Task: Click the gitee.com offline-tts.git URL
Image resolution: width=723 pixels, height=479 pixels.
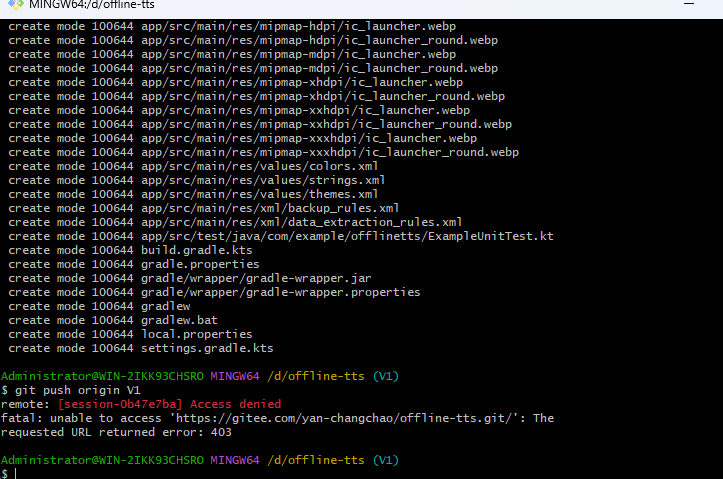Action: [x=344, y=418]
